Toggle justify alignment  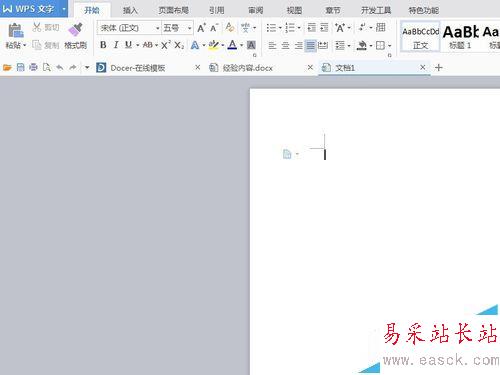(x=311, y=45)
